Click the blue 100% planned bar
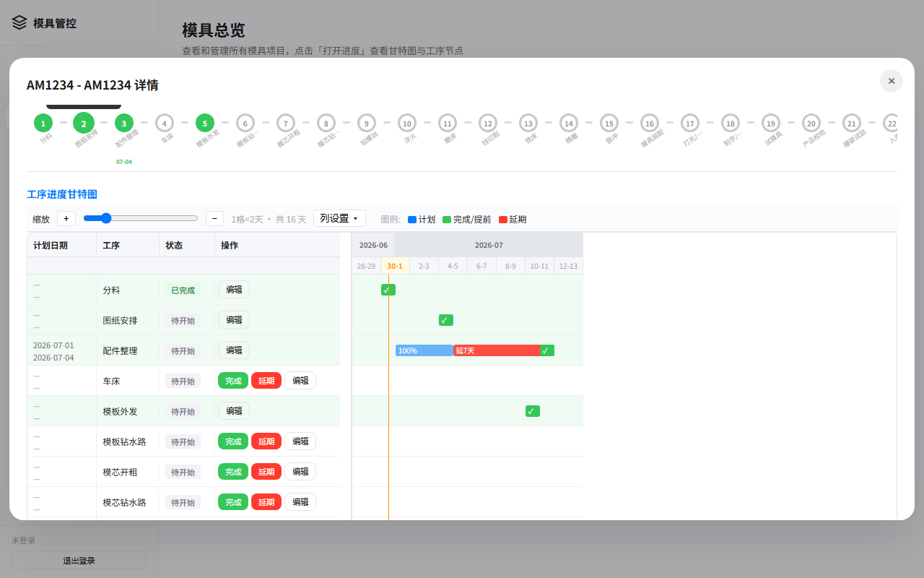924x578 pixels. tap(424, 350)
